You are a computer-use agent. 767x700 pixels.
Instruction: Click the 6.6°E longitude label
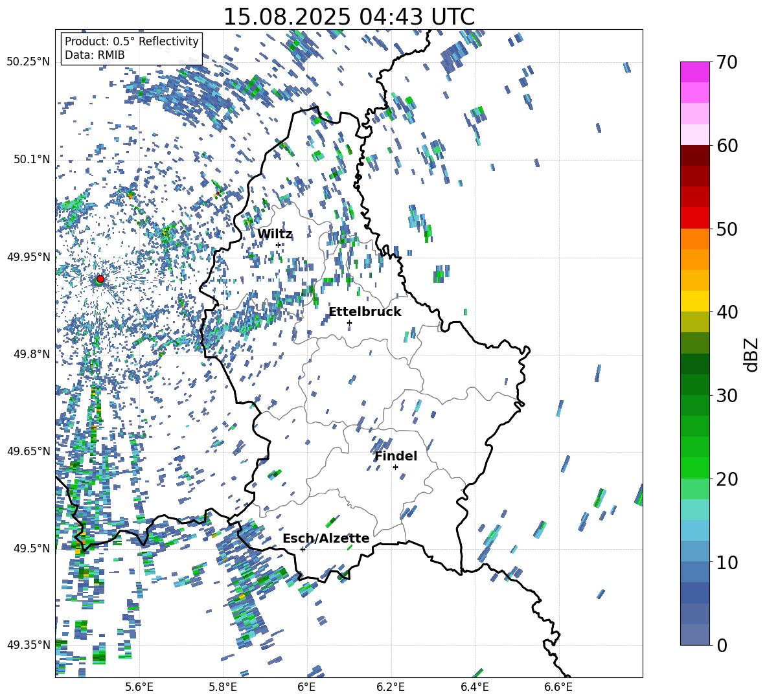558,687
